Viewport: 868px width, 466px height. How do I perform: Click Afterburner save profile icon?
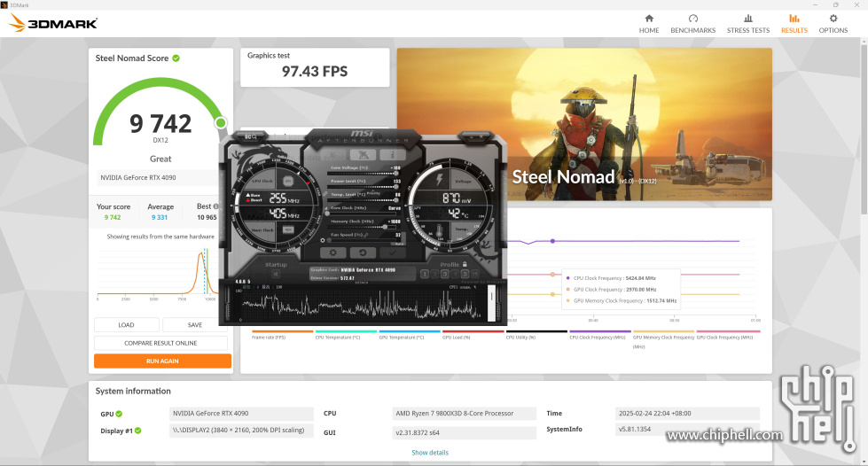click(x=475, y=274)
